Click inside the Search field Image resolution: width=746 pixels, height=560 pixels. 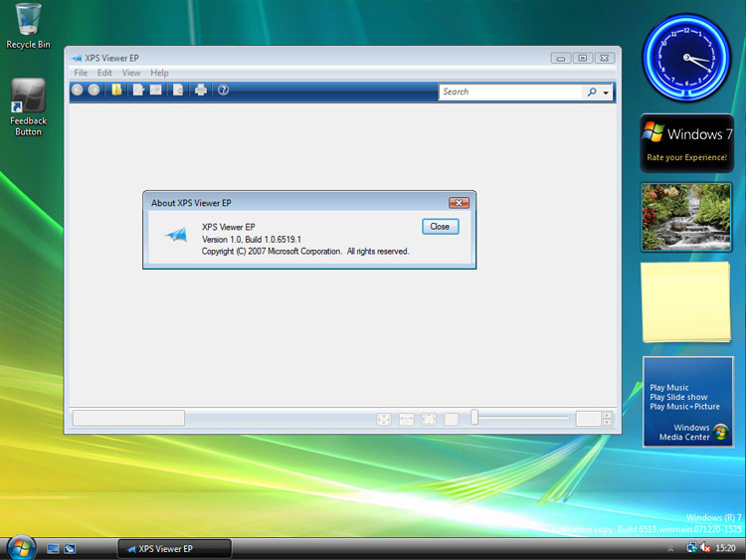click(x=510, y=92)
